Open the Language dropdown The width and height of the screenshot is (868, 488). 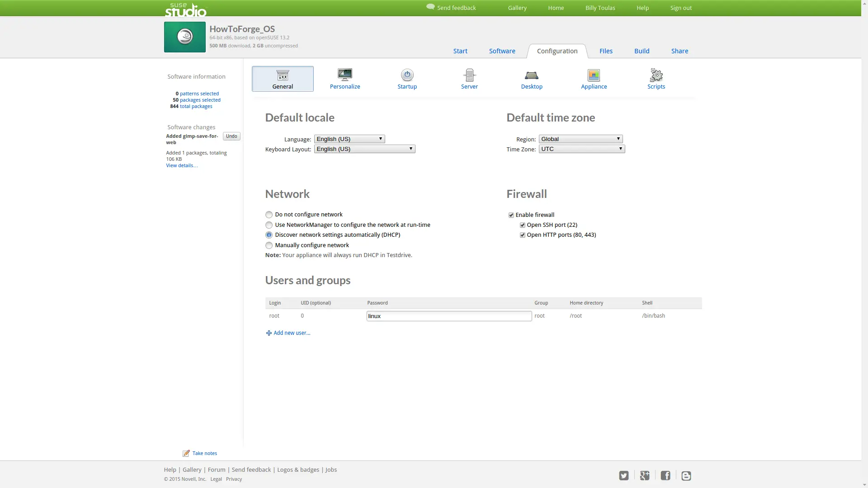coord(349,139)
